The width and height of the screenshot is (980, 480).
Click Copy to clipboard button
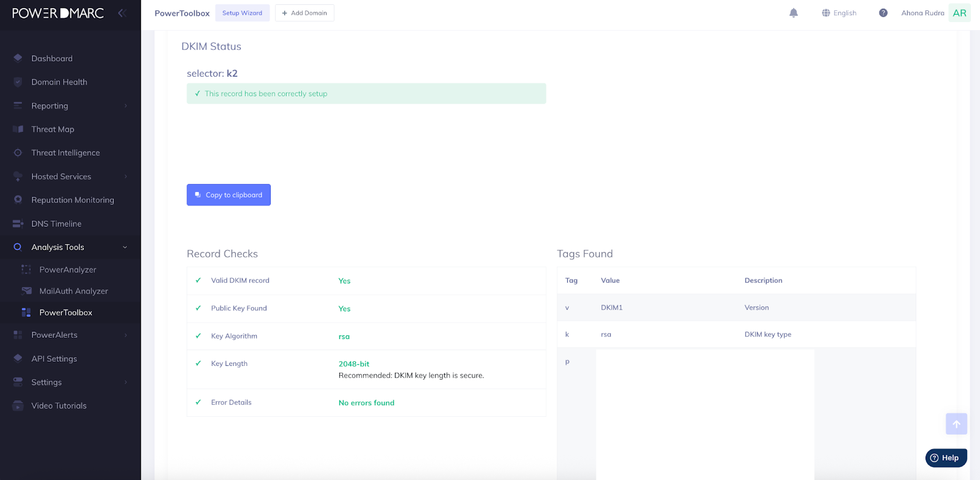click(228, 195)
